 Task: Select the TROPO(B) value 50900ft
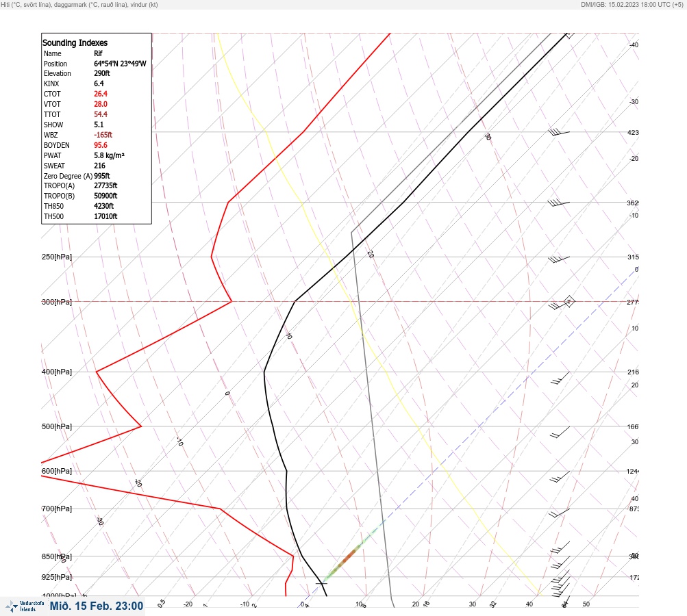coord(105,196)
